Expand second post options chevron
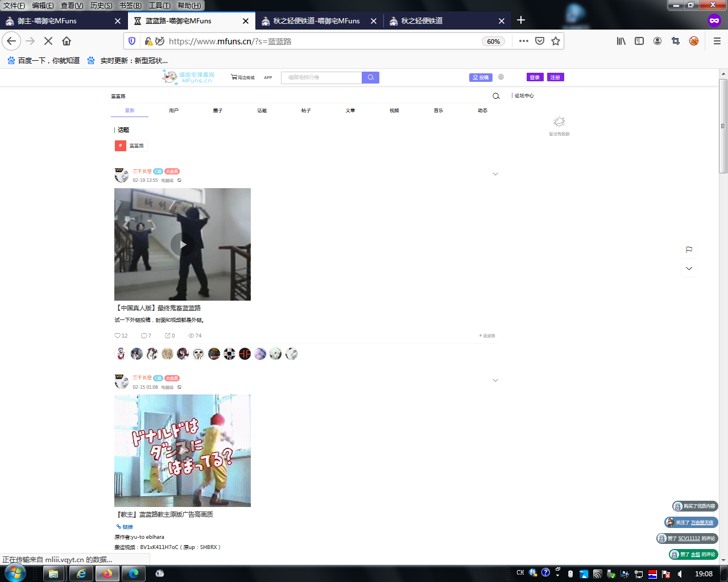 495,380
